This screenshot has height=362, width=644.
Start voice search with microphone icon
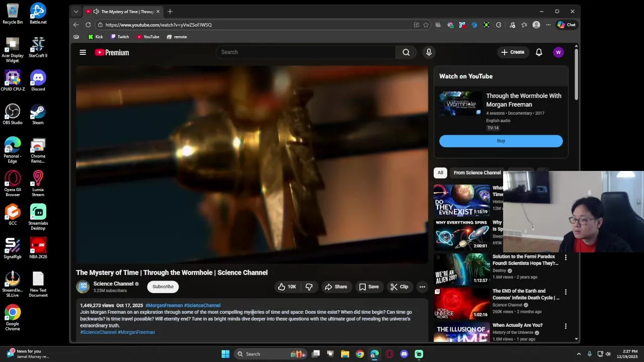click(429, 52)
